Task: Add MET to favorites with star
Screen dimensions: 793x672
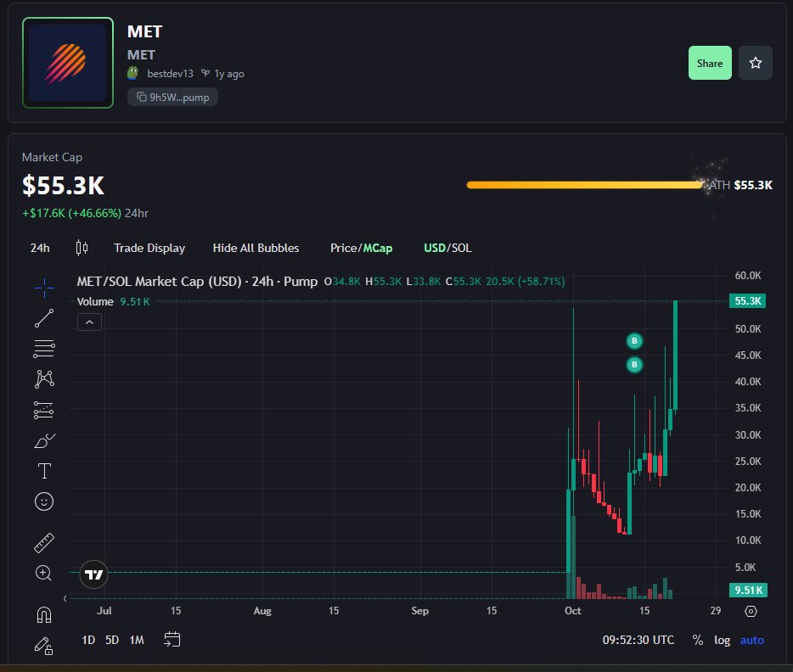Action: pyautogui.click(x=755, y=63)
